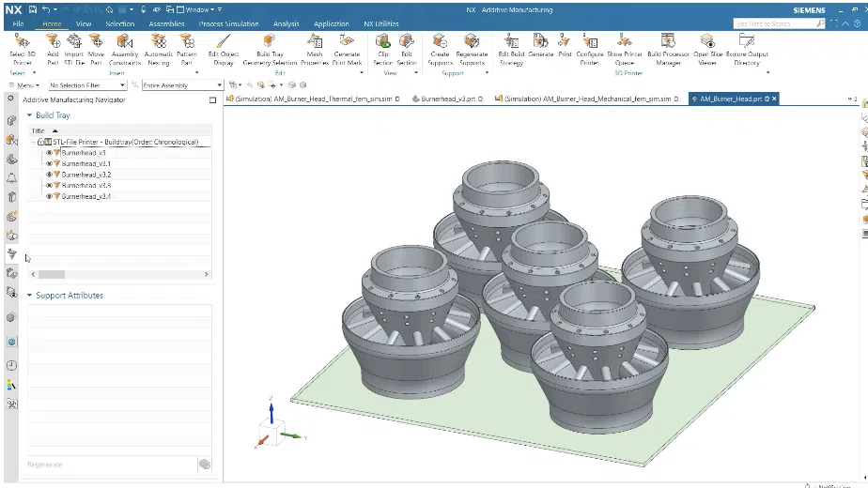Open the Window dropdown in title bar
The height and width of the screenshot is (488, 868).
pos(199,9)
